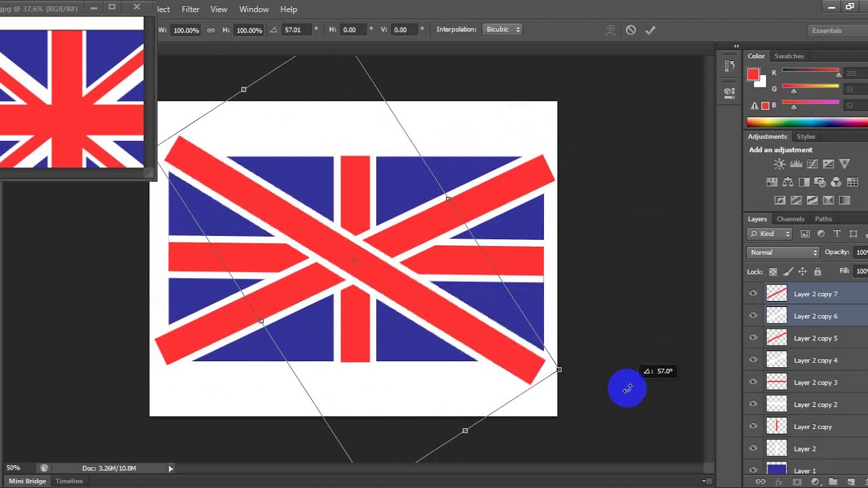The height and width of the screenshot is (488, 868).
Task: Switch to the Styles tab
Action: tap(806, 137)
